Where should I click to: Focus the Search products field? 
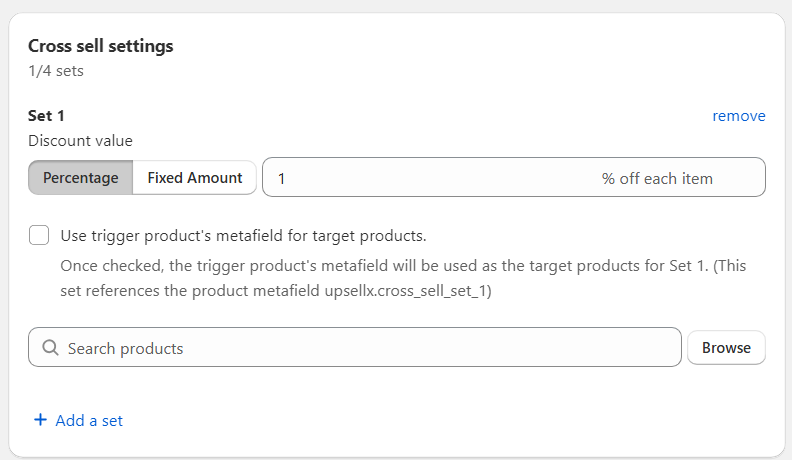[355, 347]
